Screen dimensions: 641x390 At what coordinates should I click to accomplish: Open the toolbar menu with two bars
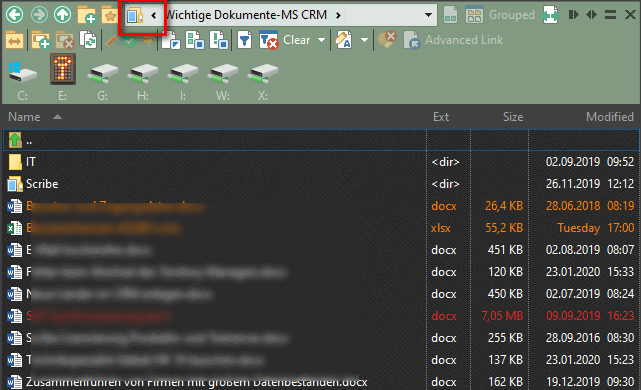coord(610,15)
